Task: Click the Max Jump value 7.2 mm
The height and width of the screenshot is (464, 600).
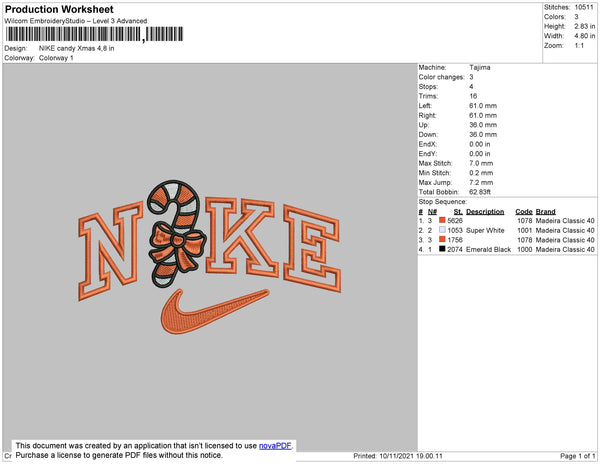Action: click(481, 182)
